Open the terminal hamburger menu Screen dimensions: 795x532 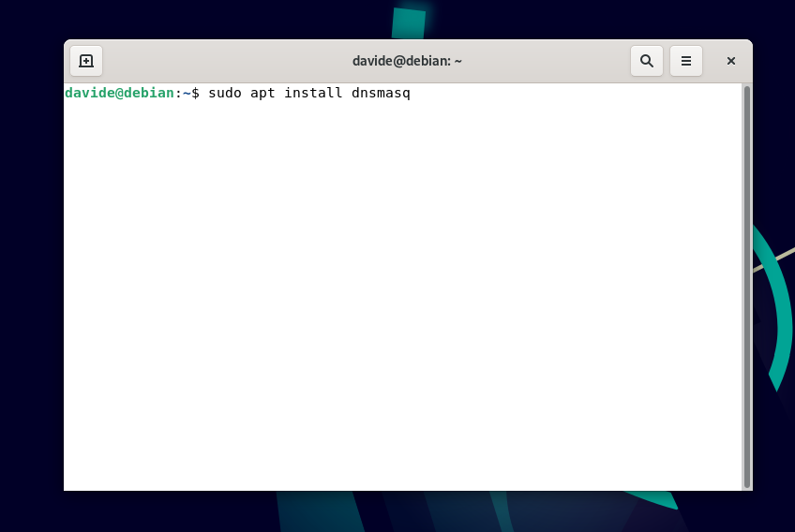pos(686,61)
